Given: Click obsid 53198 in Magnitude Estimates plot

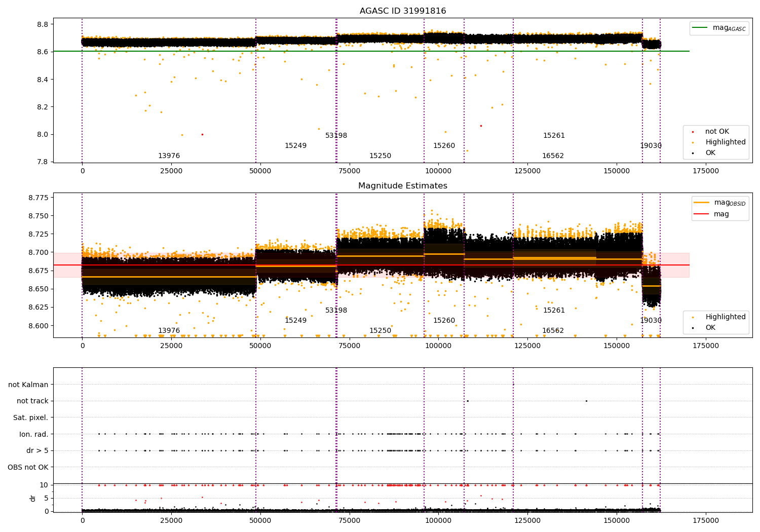Looking at the screenshot, I should tap(336, 311).
